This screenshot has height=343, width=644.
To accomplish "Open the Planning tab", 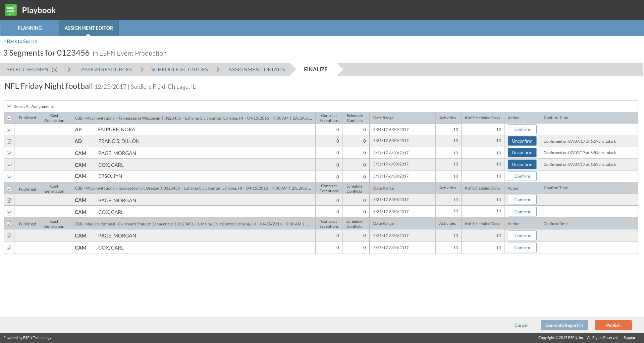I will coord(30,28).
